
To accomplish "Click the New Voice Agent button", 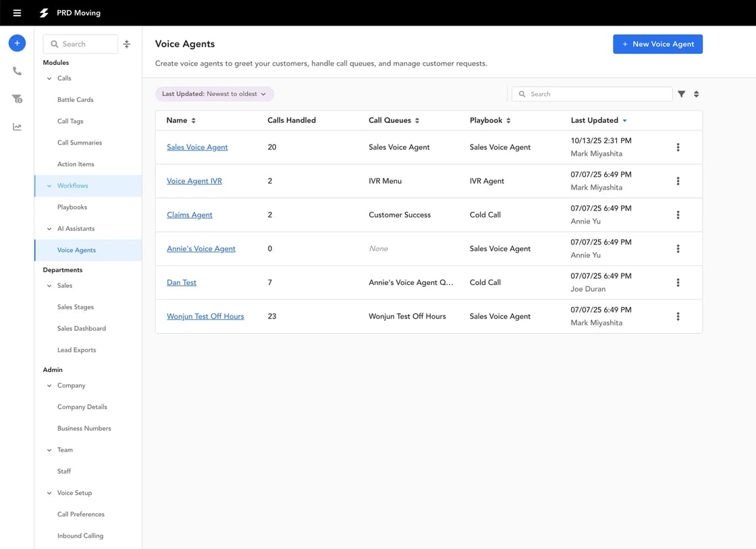I will (657, 44).
